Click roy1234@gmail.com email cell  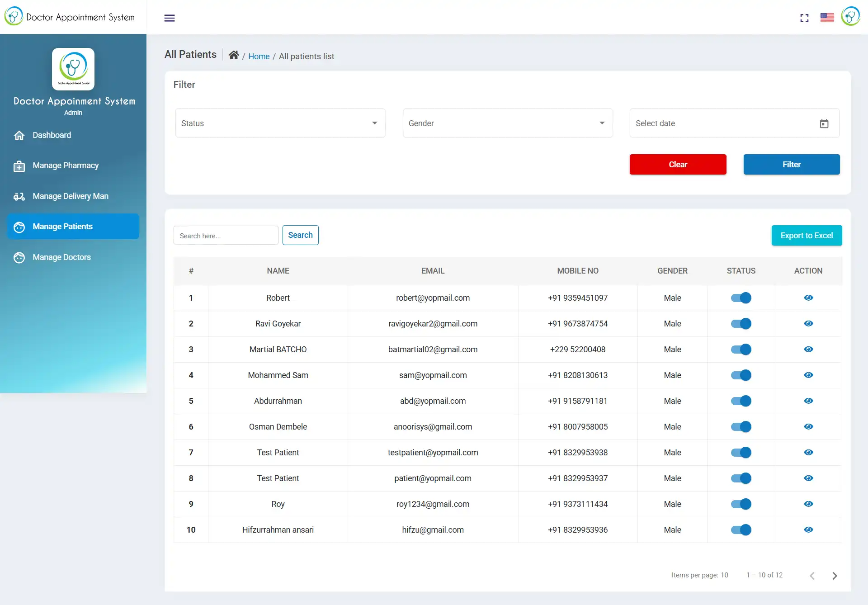pos(433,504)
